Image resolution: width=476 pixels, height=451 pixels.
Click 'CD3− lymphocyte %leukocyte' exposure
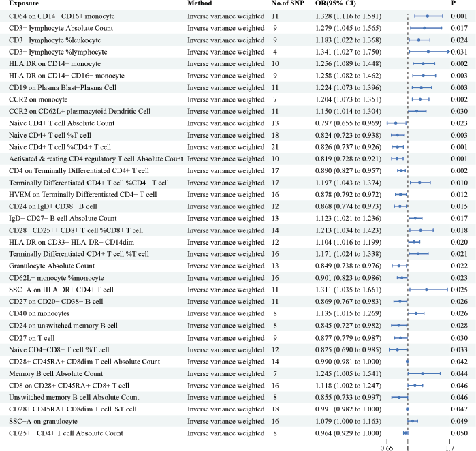(54, 40)
